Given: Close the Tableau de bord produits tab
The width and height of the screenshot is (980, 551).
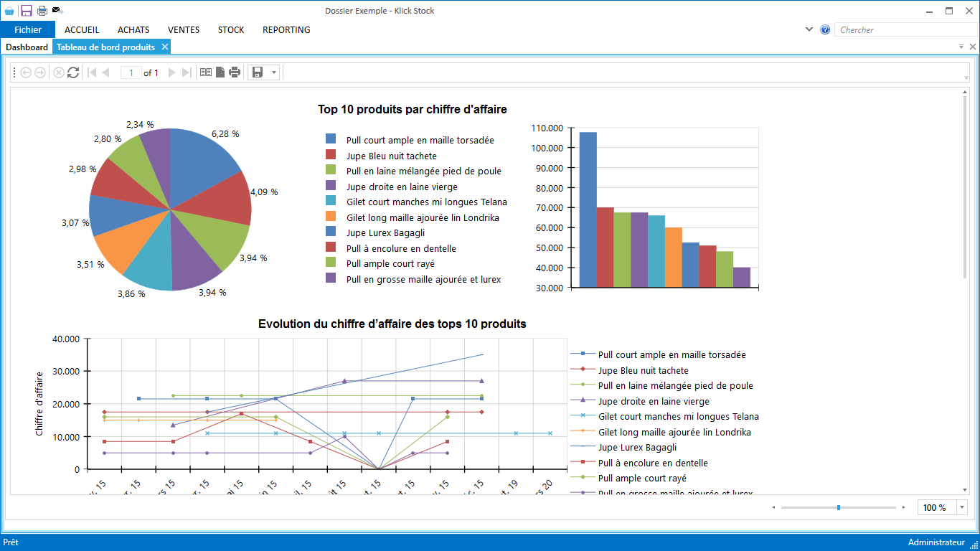Looking at the screenshot, I should (x=165, y=47).
